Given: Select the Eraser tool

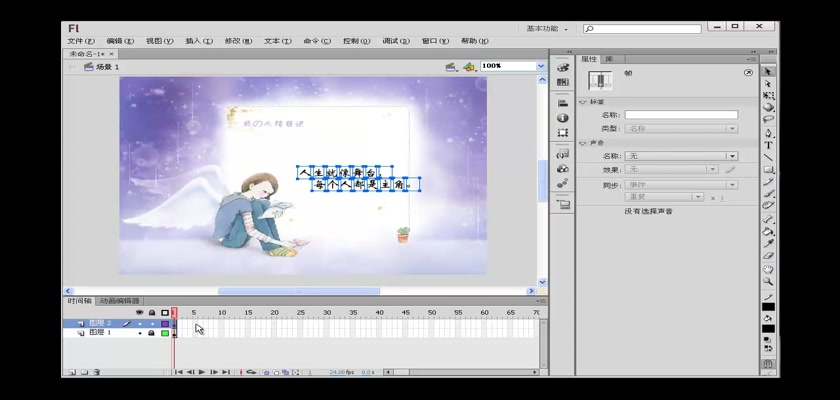Looking at the screenshot, I should [x=768, y=256].
